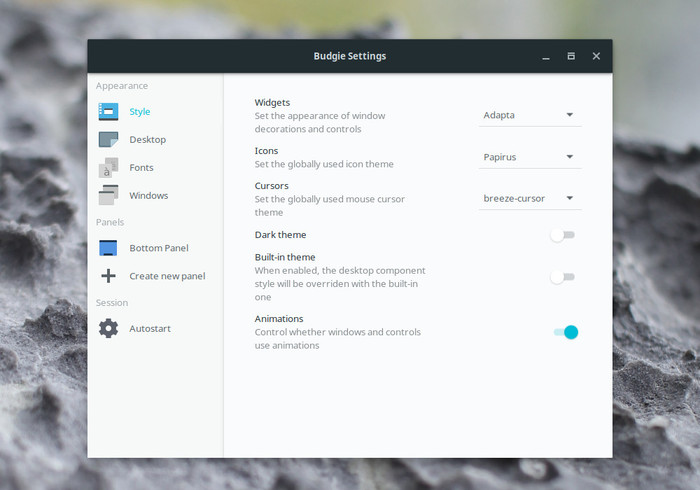This screenshot has height=490, width=700.
Task: Click the Desktop sidebar icon
Action: click(108, 140)
